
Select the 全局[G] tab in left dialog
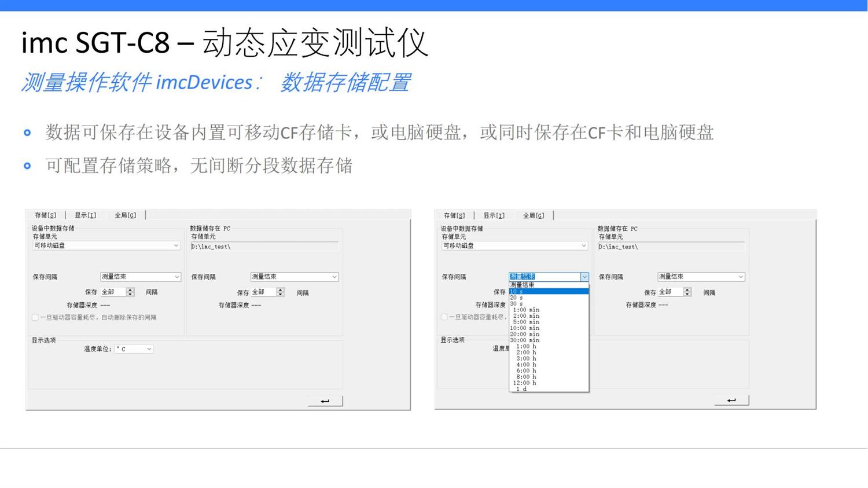[x=125, y=215]
